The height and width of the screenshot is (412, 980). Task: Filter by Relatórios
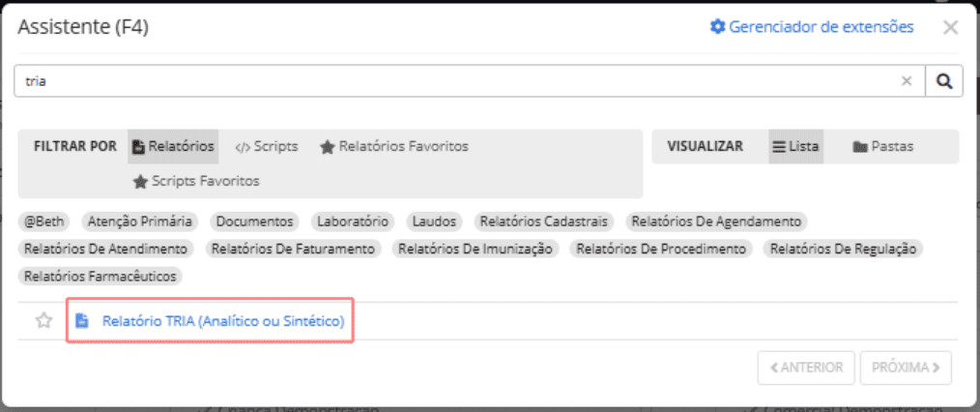pos(173,146)
